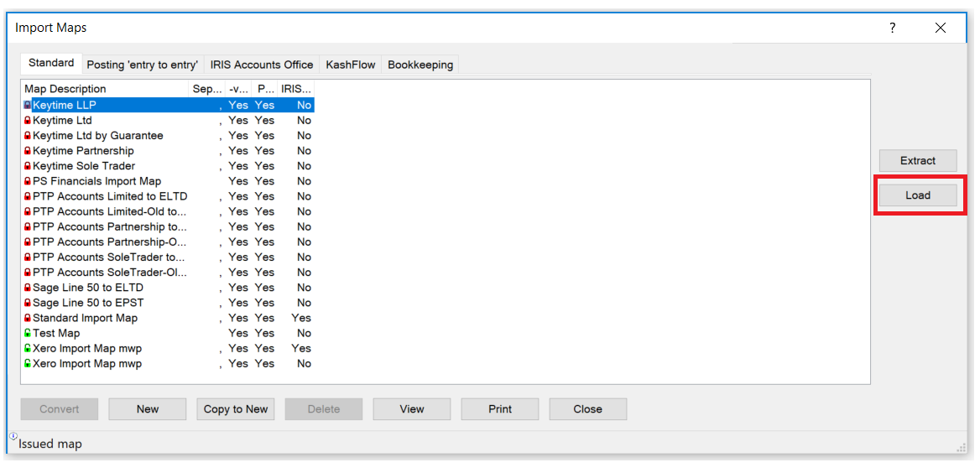The height and width of the screenshot is (473, 980).
Task: Click the info icon beside Issued map
Action: 13,436
